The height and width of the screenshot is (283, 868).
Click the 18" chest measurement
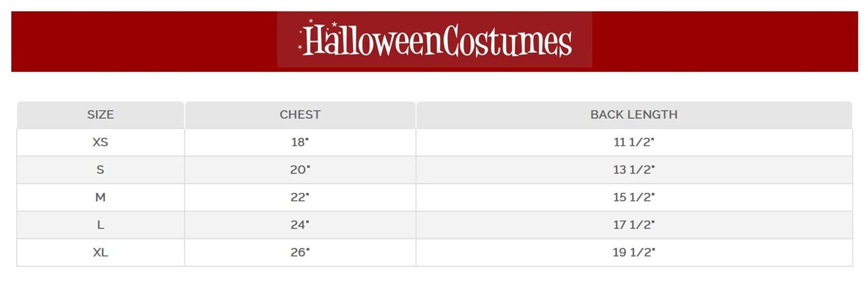[300, 143]
